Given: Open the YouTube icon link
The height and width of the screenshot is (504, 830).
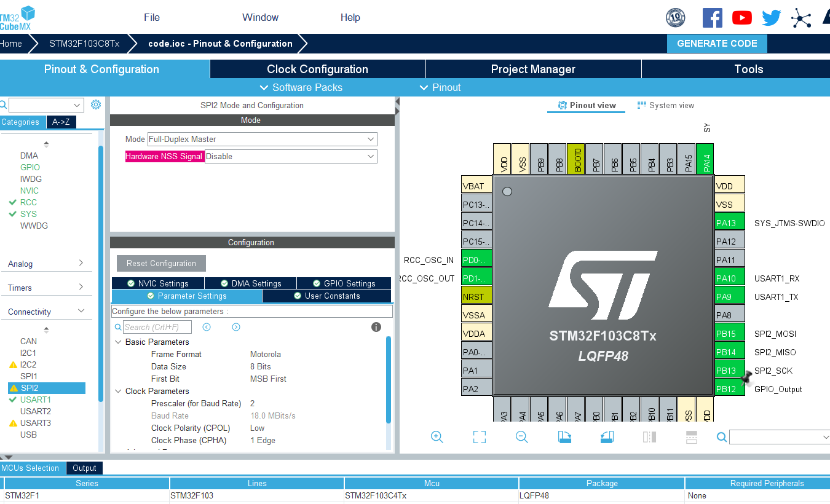Looking at the screenshot, I should (x=742, y=18).
